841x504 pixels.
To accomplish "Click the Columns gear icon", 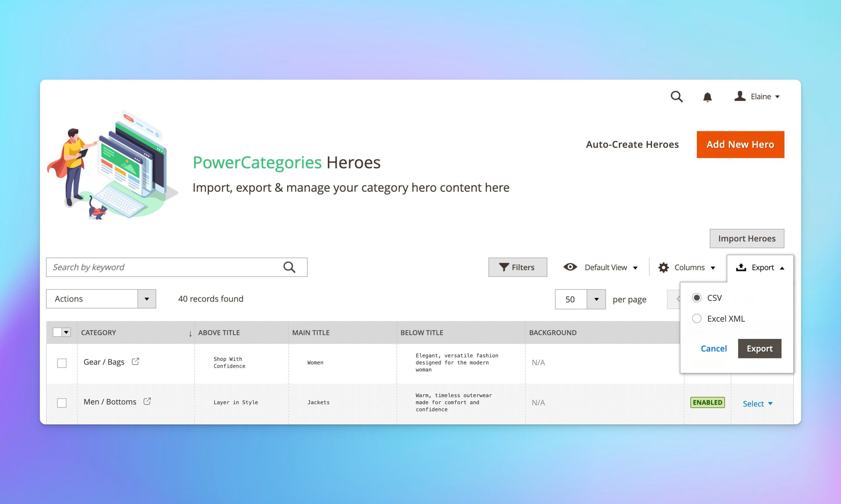I will click(x=663, y=268).
